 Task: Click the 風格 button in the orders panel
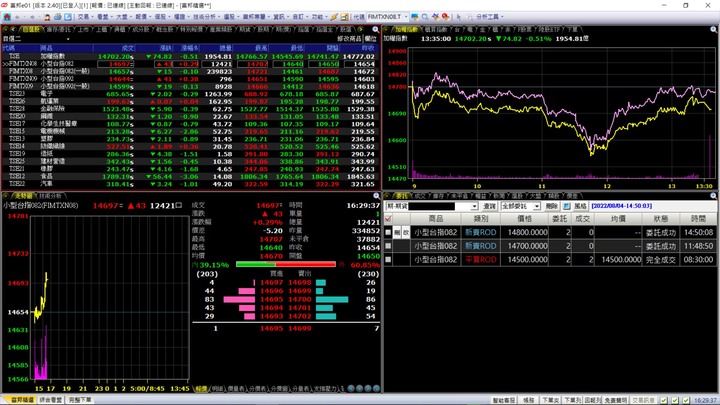click(x=580, y=206)
